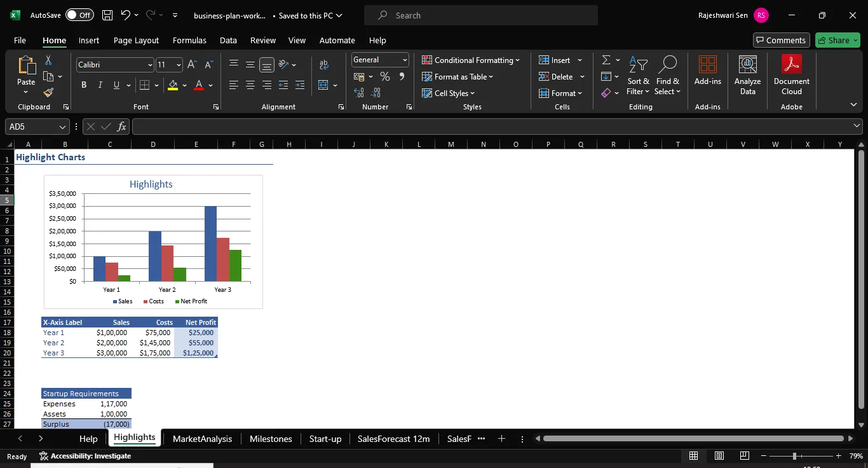The height and width of the screenshot is (468, 868).
Task: Toggle Bottom Align vertical alignment
Action: 267,65
